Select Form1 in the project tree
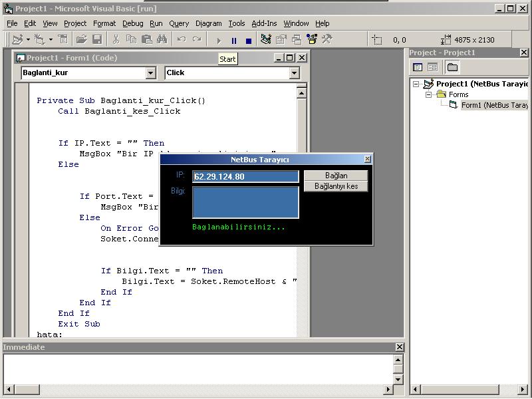Screen dimensions: 532x399 tap(493, 105)
